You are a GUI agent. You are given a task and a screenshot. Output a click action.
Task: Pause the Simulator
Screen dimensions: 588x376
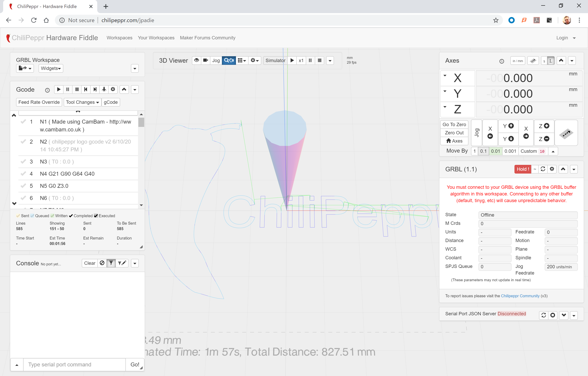(310, 60)
